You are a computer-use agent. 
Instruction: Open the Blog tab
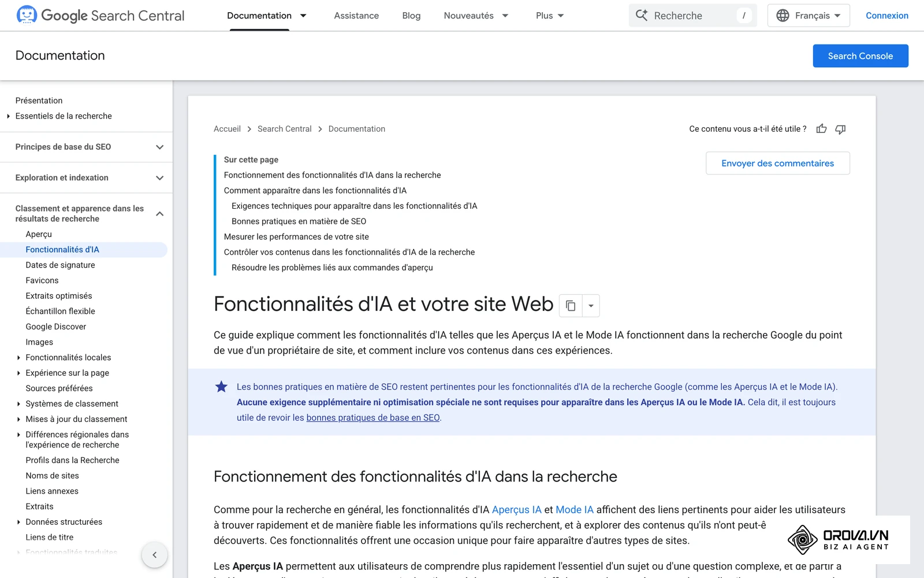point(411,16)
